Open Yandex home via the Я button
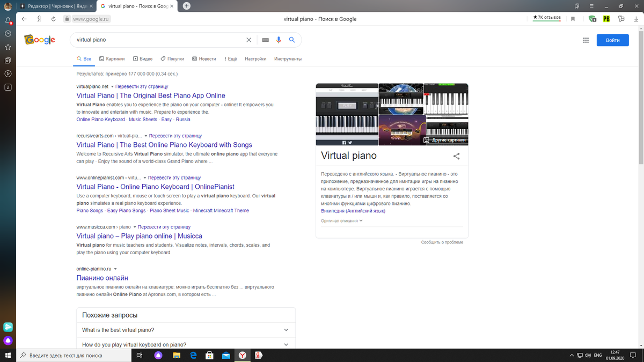 tap(39, 19)
